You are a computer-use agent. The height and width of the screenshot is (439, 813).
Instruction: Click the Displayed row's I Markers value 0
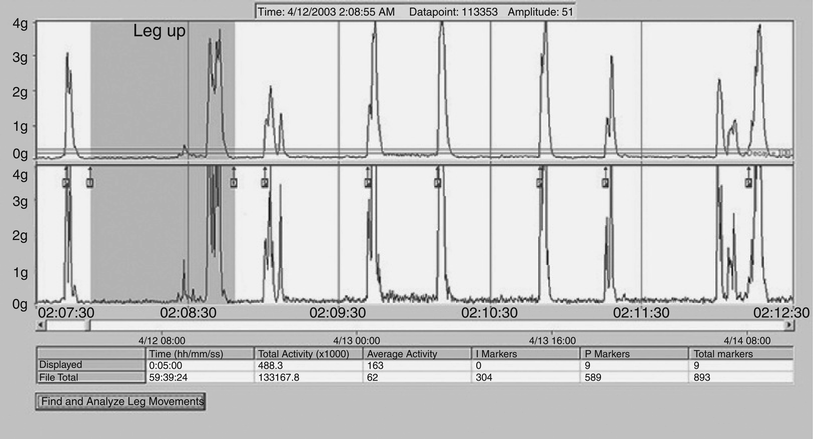tap(526, 365)
